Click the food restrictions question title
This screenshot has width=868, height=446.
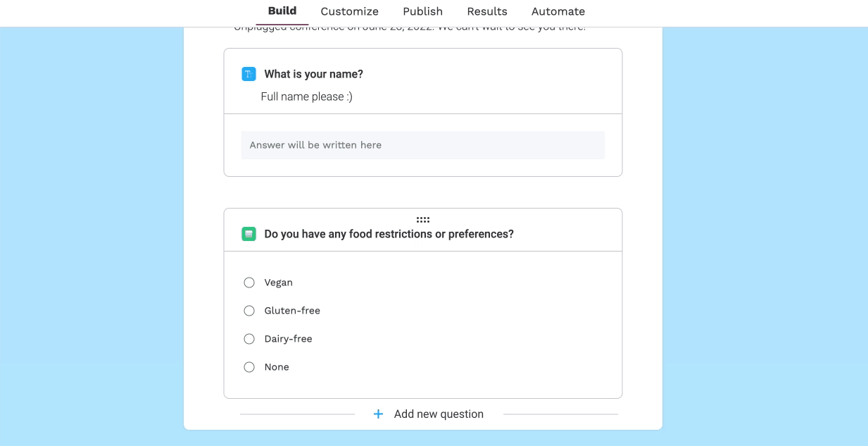(389, 234)
